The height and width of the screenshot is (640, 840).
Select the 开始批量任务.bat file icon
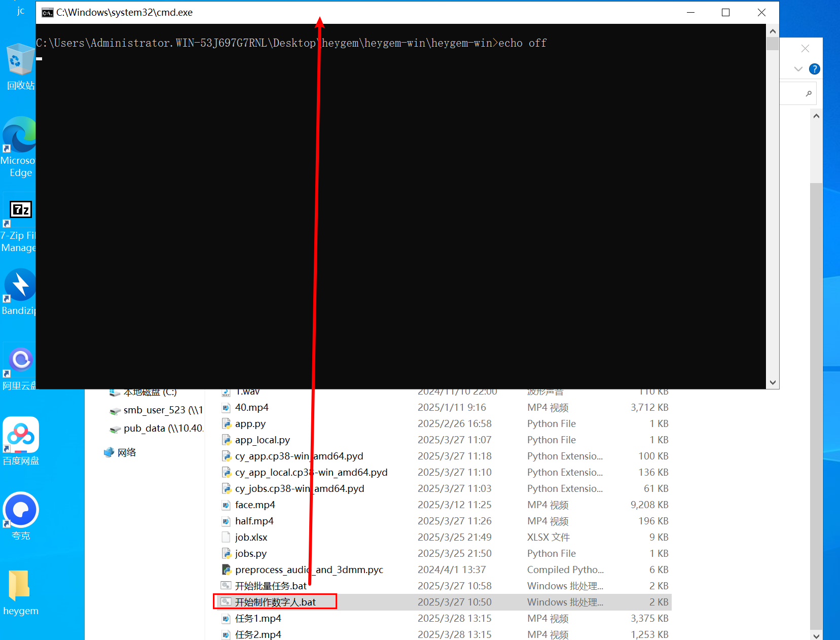[226, 586]
